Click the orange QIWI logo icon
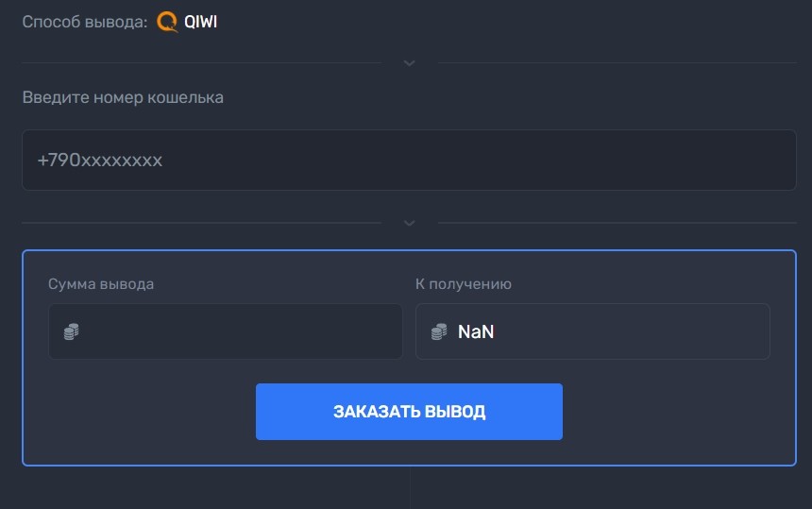The height and width of the screenshot is (509, 812). pyautogui.click(x=167, y=22)
